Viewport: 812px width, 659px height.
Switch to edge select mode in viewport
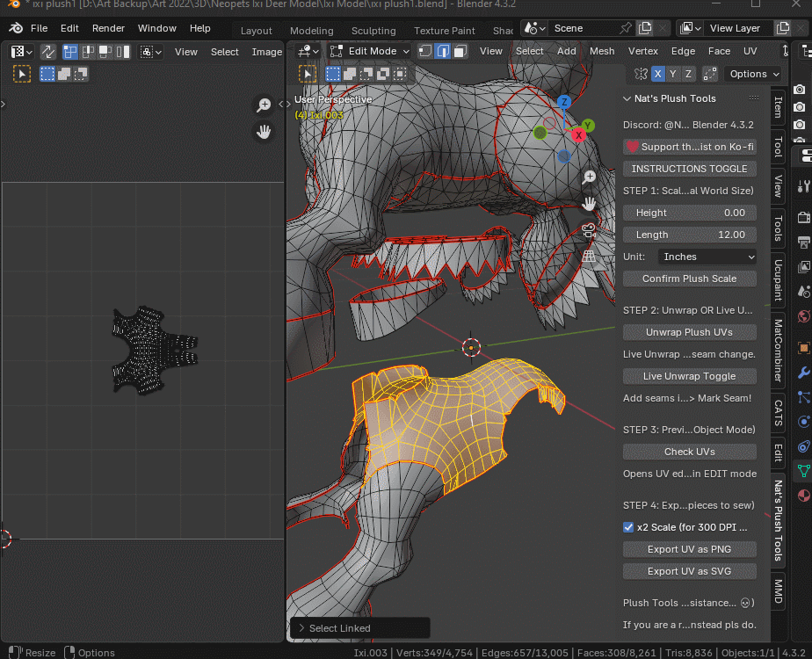click(443, 51)
